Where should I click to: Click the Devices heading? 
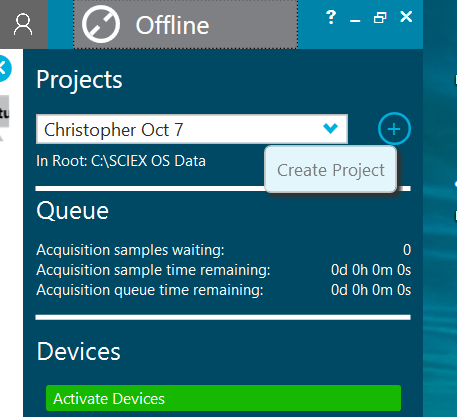coord(79,352)
